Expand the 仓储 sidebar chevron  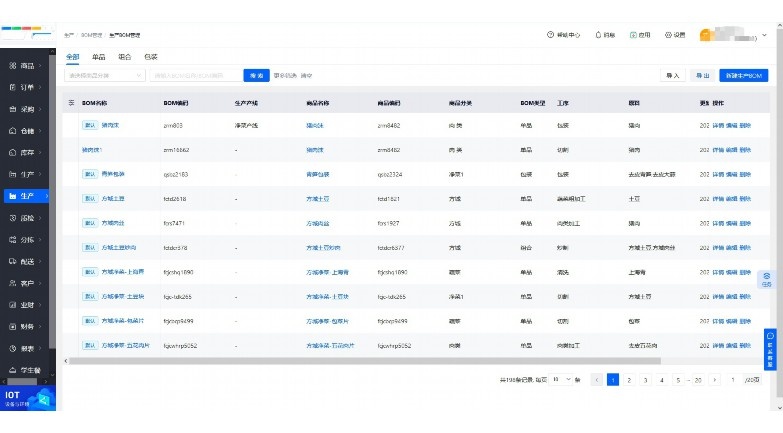40,131
